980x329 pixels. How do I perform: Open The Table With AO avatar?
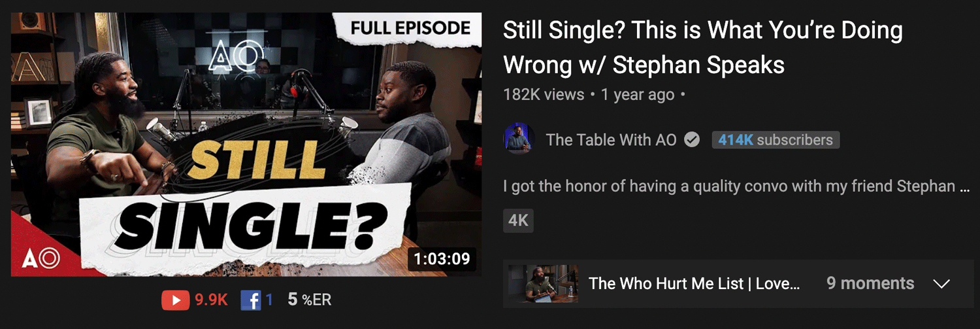pos(519,139)
